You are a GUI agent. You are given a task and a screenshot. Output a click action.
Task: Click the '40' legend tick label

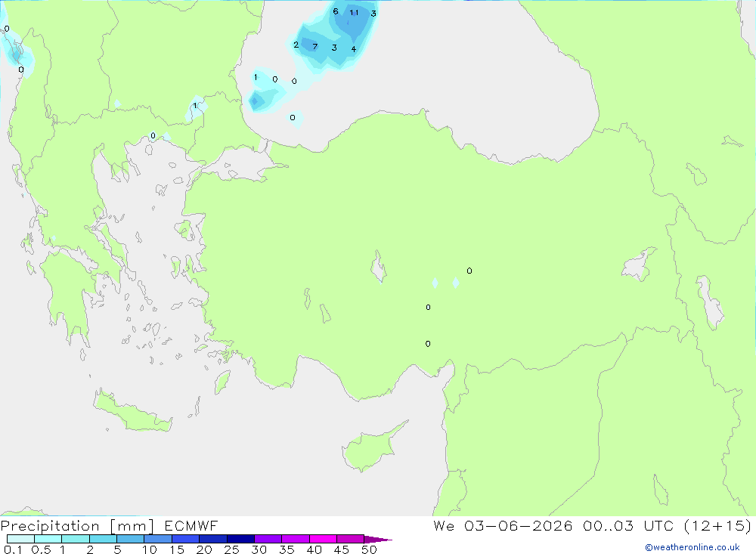[x=314, y=549]
